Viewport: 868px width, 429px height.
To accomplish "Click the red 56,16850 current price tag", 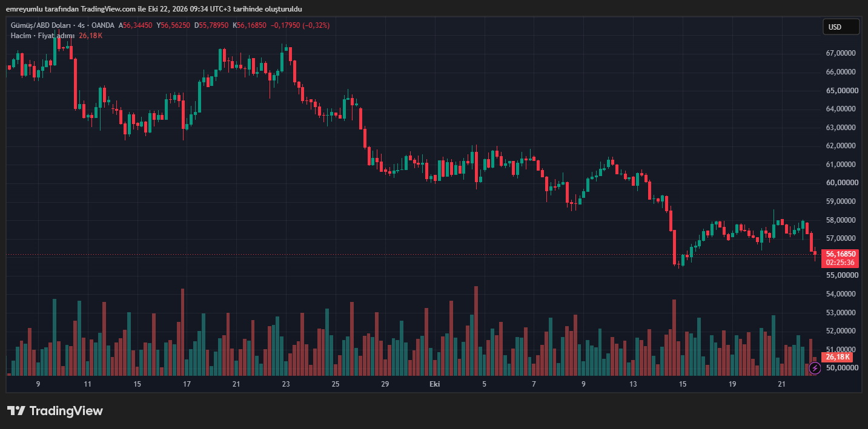I will (841, 254).
